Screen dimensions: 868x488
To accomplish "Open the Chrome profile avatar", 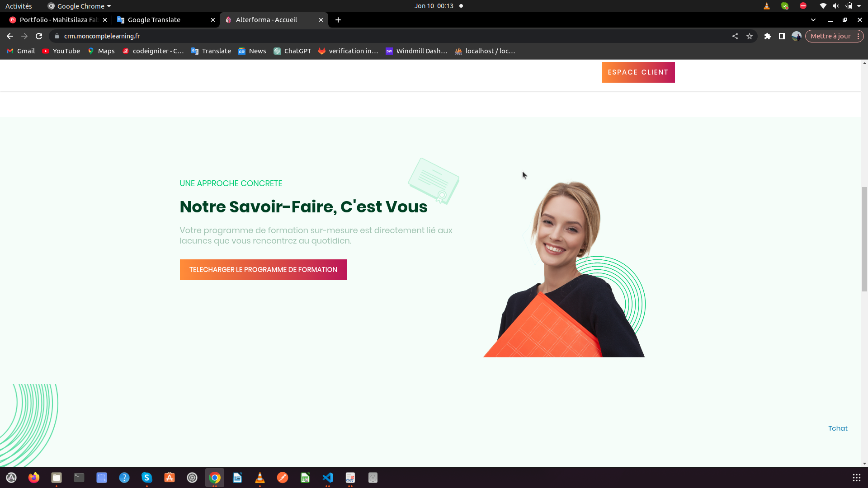I will pos(797,36).
